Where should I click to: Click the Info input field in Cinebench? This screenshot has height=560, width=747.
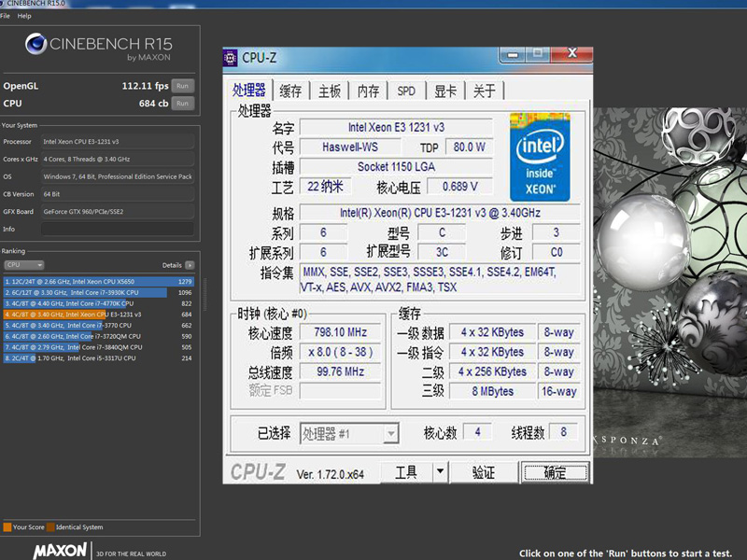pyautogui.click(x=118, y=229)
